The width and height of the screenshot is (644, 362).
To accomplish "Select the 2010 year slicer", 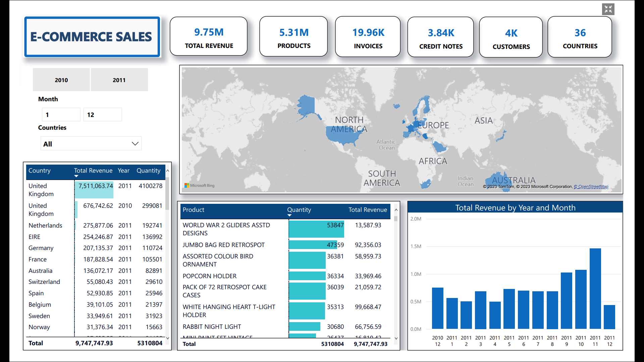I will [61, 80].
